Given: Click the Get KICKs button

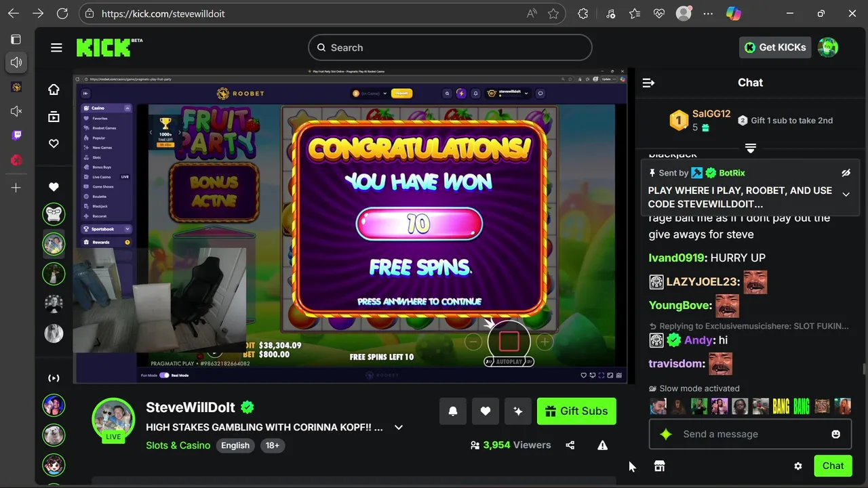Looking at the screenshot, I should coord(775,47).
